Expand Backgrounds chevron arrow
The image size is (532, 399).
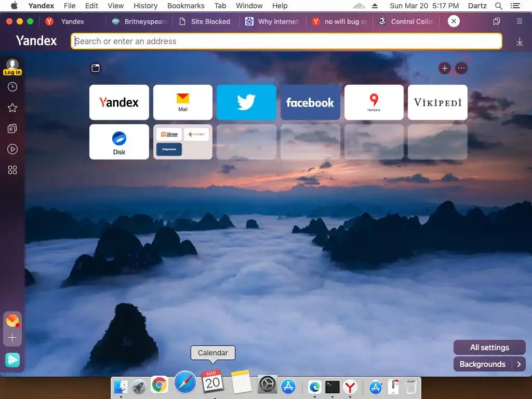tap(519, 364)
